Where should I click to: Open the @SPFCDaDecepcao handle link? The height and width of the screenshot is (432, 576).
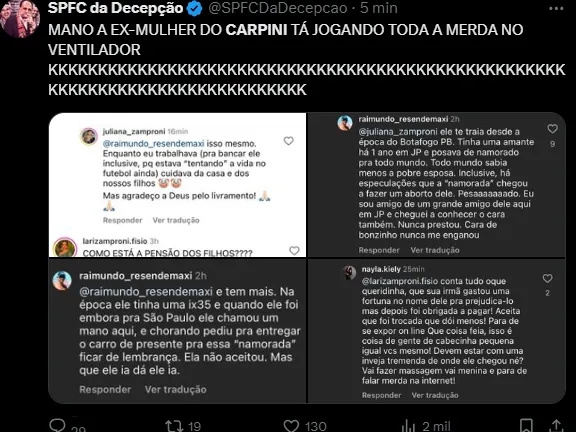click(277, 8)
